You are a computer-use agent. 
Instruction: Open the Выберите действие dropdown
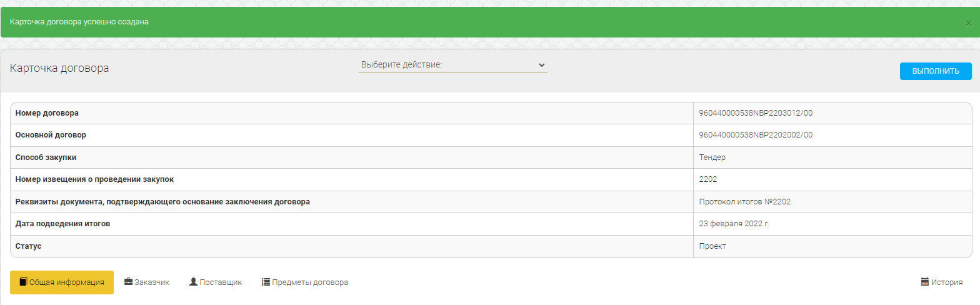point(452,65)
